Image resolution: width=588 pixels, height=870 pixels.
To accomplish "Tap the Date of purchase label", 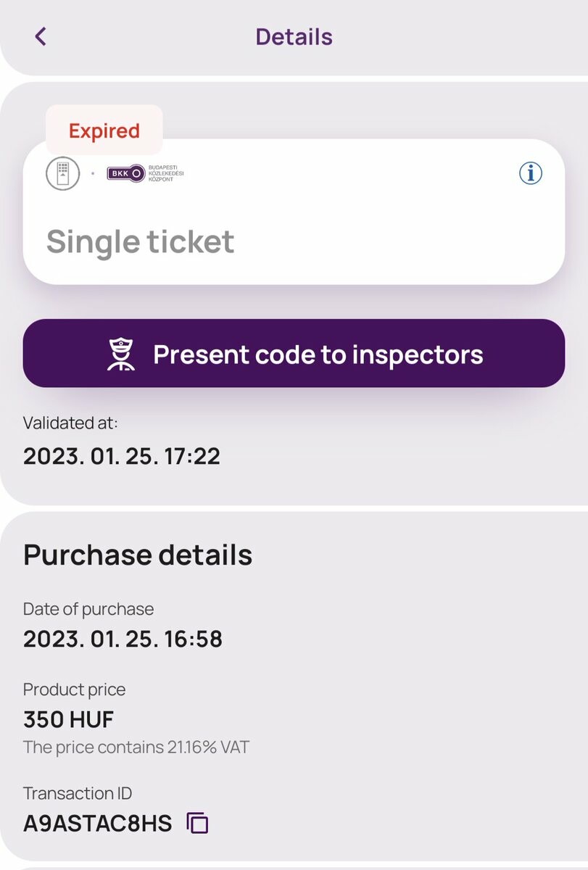I will (88, 609).
